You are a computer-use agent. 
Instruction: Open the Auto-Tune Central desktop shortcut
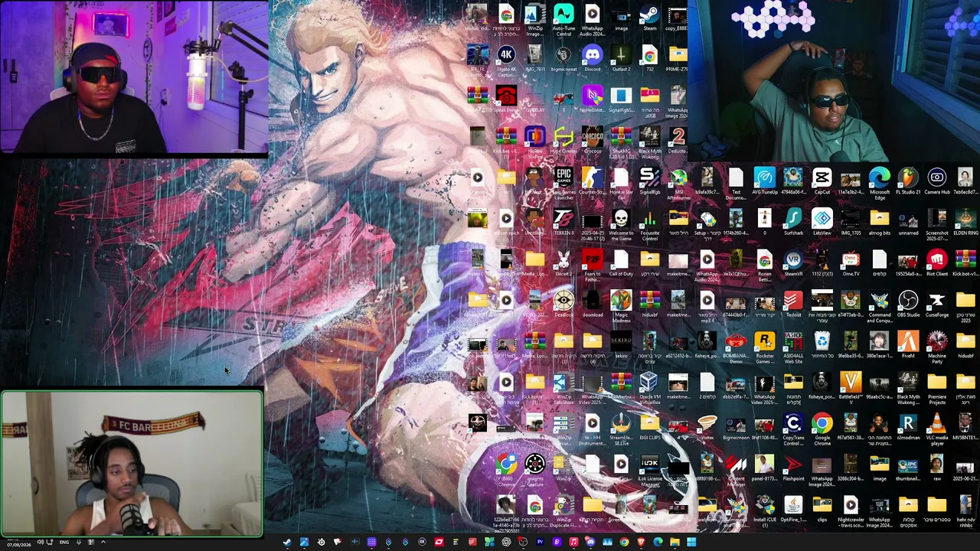pyautogui.click(x=563, y=21)
